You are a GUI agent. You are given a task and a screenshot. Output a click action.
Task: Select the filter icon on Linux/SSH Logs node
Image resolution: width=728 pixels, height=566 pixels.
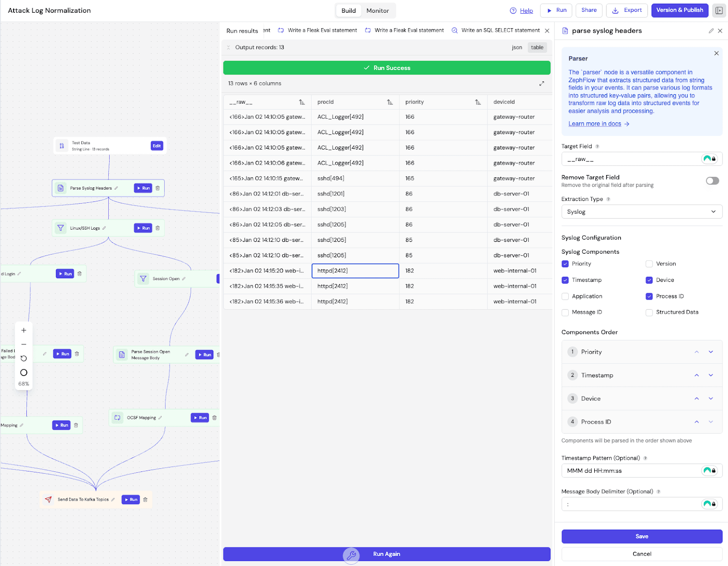(x=61, y=228)
